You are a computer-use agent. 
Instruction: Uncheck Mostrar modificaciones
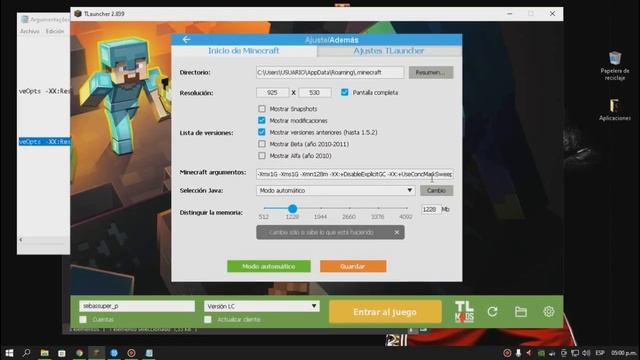tap(262, 120)
